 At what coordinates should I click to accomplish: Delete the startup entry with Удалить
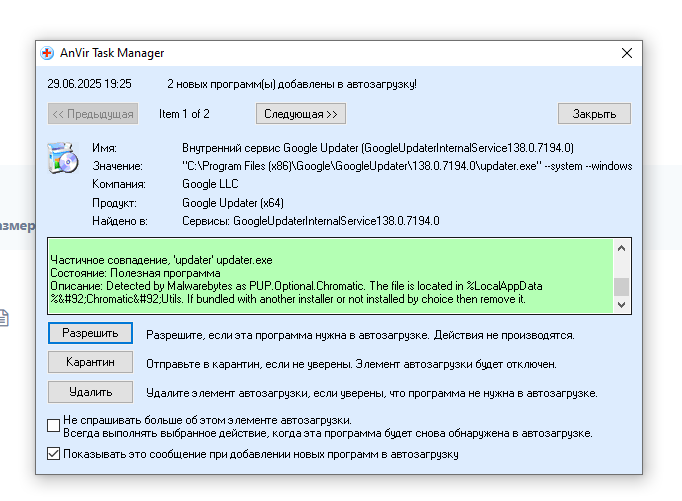pos(90,392)
